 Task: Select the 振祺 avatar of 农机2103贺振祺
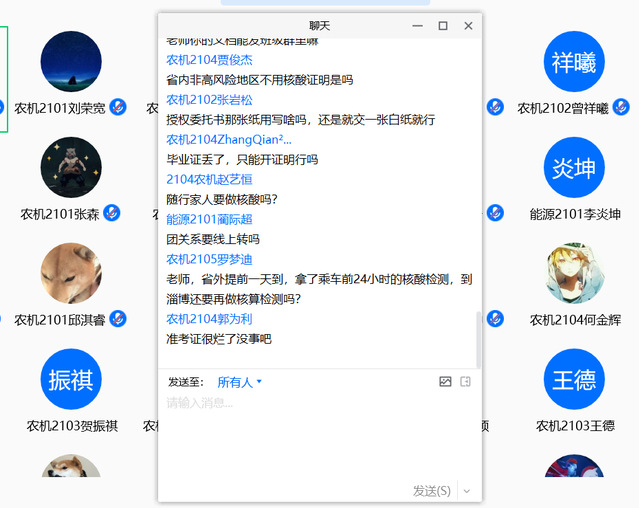pyautogui.click(x=71, y=381)
